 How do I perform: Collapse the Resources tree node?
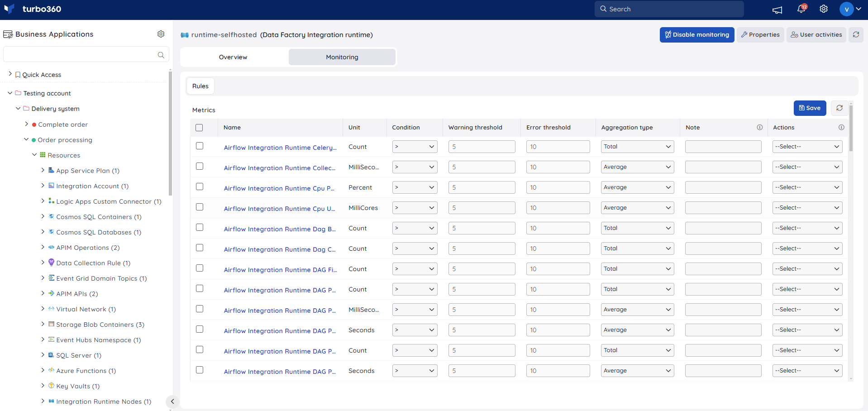click(34, 154)
